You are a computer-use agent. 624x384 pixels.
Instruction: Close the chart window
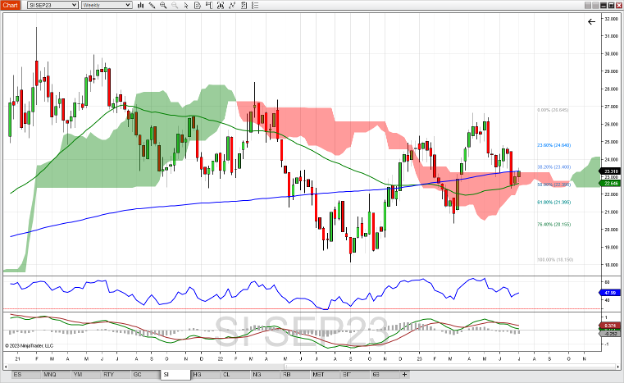[x=619, y=5]
